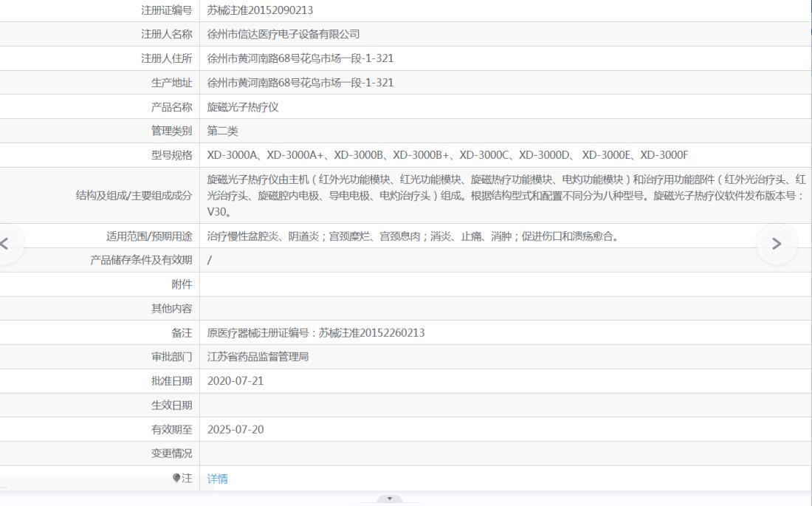This screenshot has width=812, height=506.
Task: Go to previous record with left arrow
Action: click(5, 244)
